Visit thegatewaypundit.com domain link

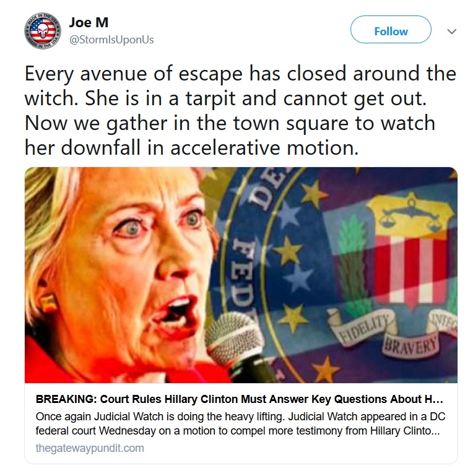(90, 448)
